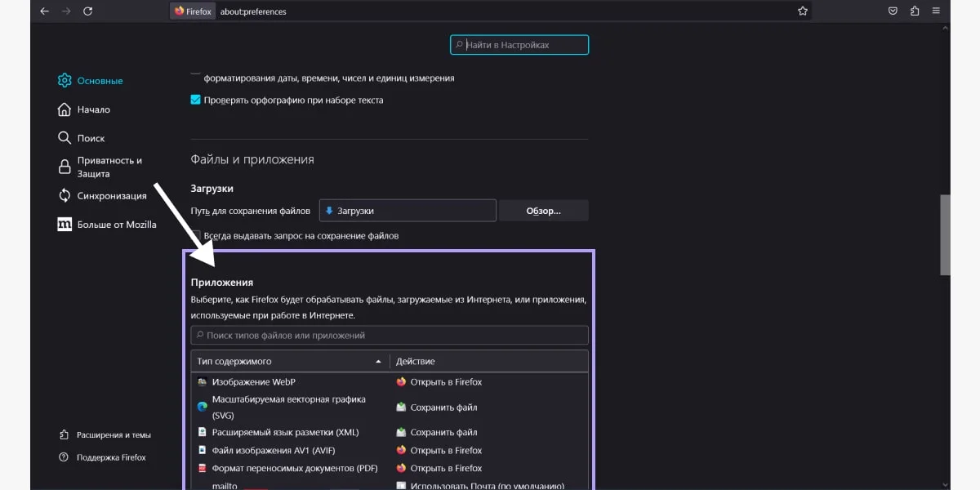Click the Найти в Настройках search field
The image size is (980, 490).
(519, 44)
